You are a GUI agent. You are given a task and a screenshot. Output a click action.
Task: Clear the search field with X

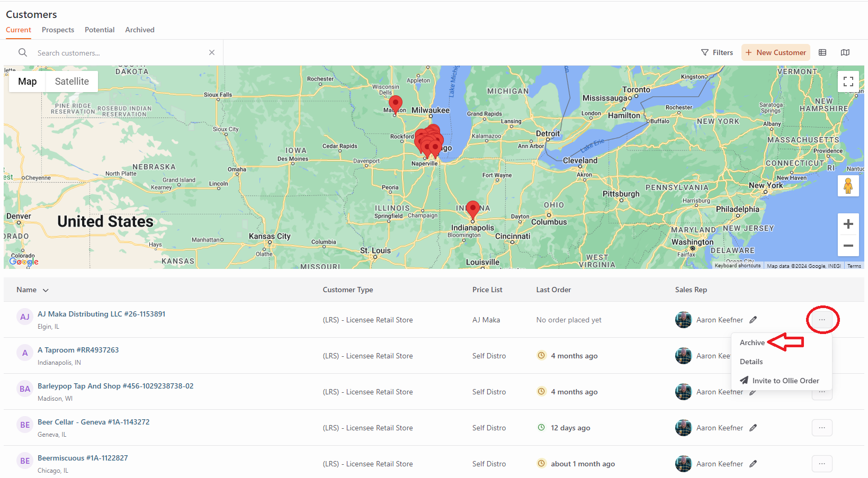212,52
